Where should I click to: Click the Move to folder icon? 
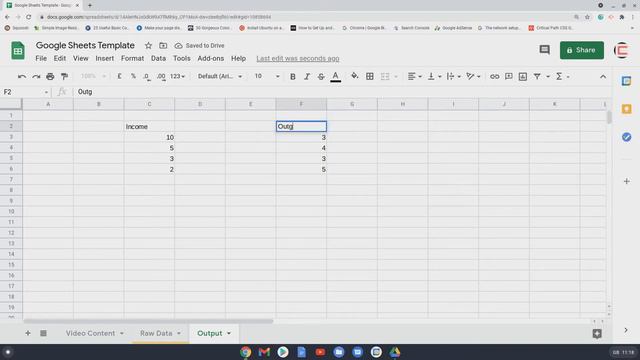(x=163, y=46)
